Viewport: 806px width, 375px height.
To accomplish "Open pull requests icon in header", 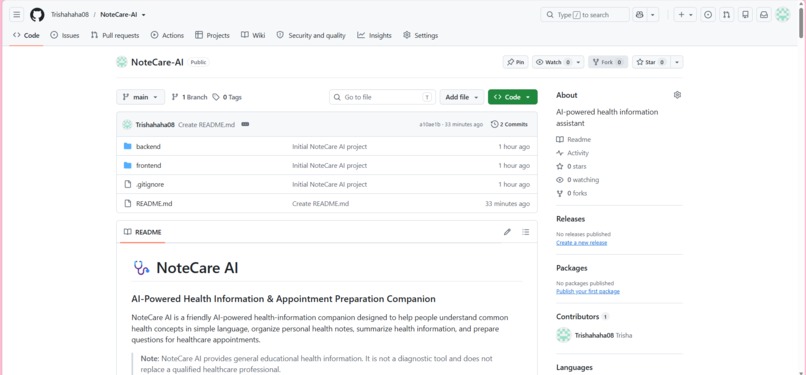I will (726, 15).
